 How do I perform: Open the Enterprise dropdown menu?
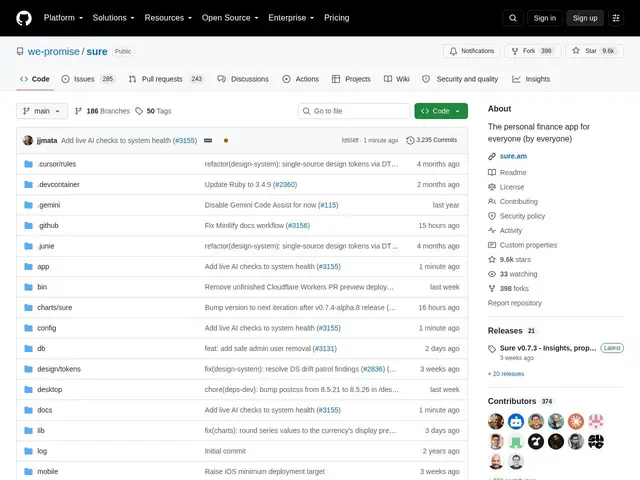click(291, 18)
